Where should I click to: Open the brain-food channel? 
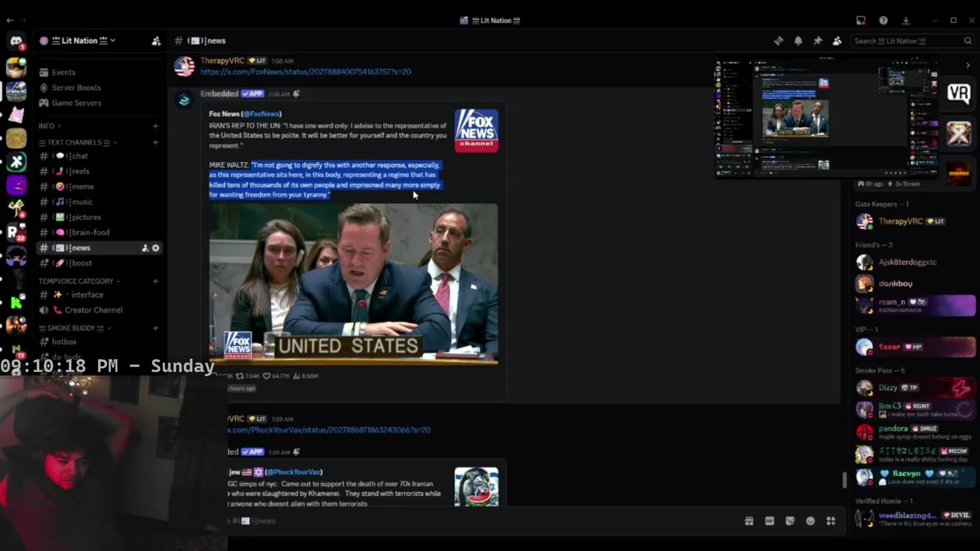[x=100, y=233]
